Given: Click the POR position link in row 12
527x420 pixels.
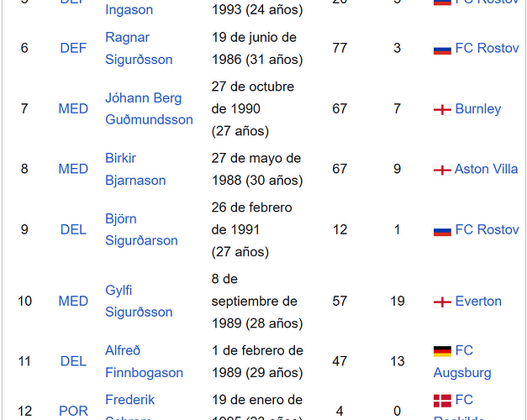Looking at the screenshot, I should coord(73,411).
